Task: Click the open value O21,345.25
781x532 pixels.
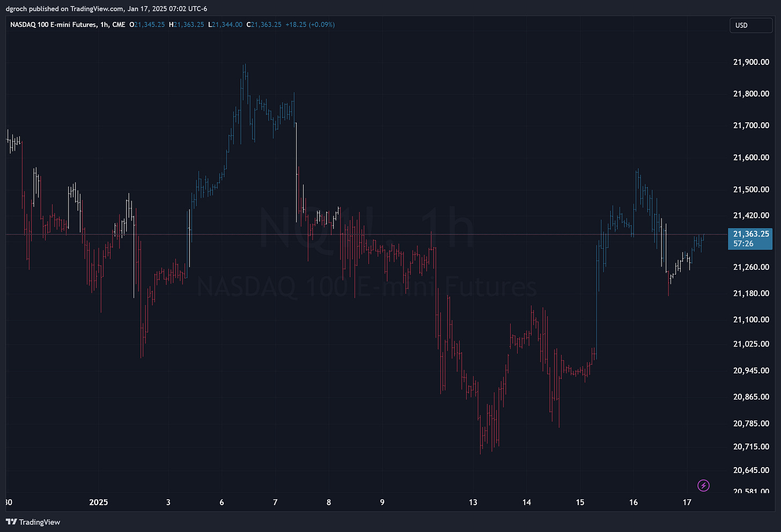Action: (147, 25)
